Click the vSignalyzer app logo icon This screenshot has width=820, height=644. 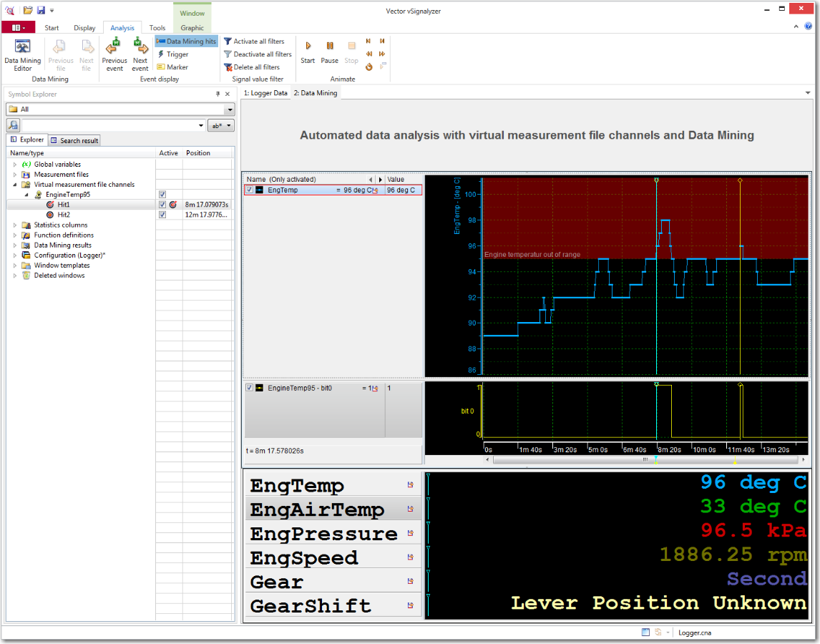(9, 10)
